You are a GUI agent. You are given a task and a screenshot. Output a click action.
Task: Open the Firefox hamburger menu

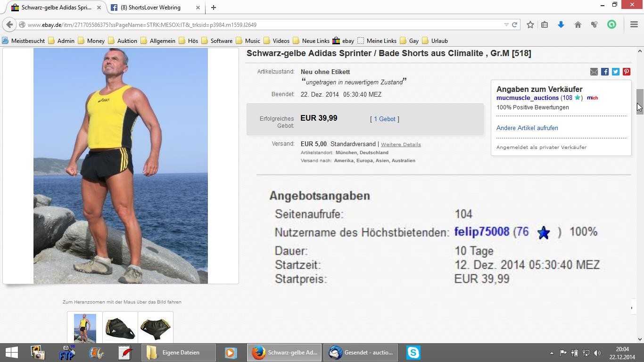(x=634, y=25)
